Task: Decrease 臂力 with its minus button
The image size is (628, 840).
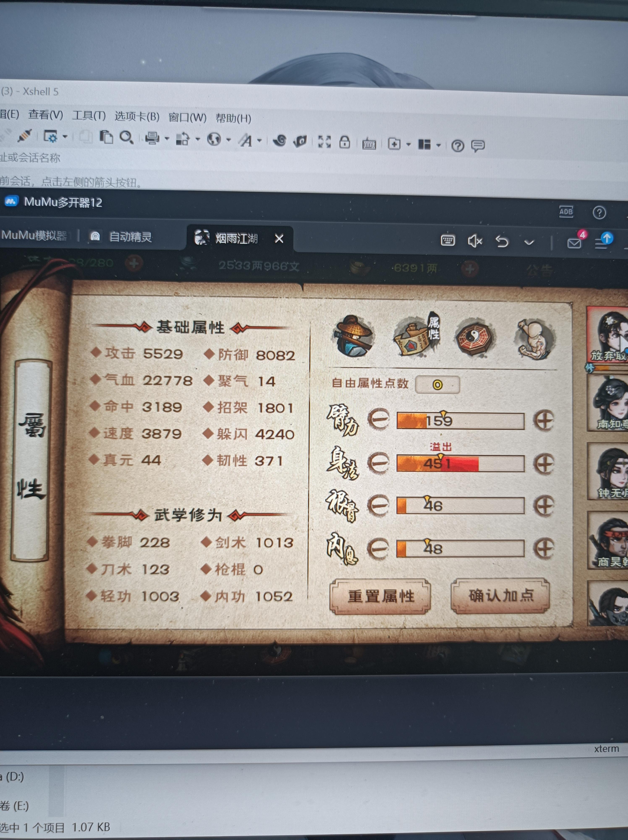Action: (x=379, y=419)
